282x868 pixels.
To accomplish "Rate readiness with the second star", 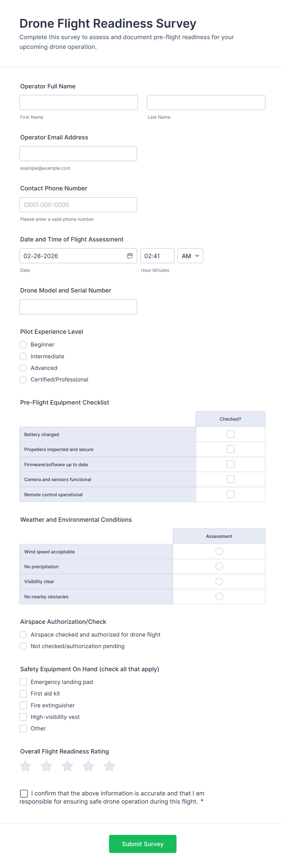I will tap(46, 766).
